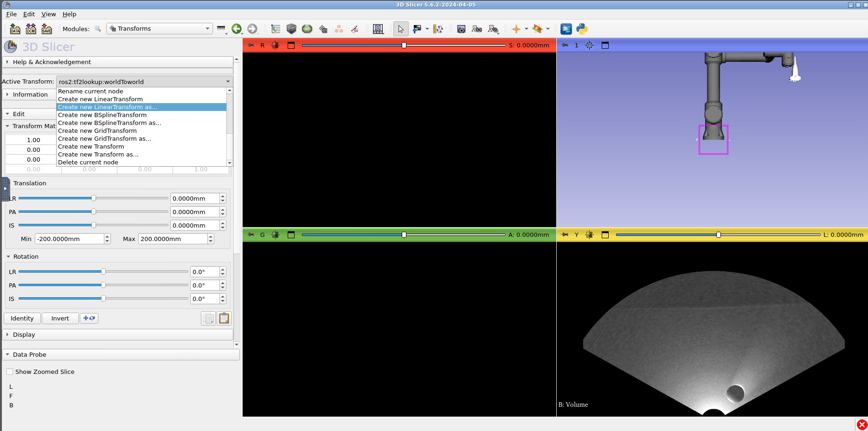Open the Extensions Manager blue icon
This screenshot has width=868, height=431.
point(566,29)
